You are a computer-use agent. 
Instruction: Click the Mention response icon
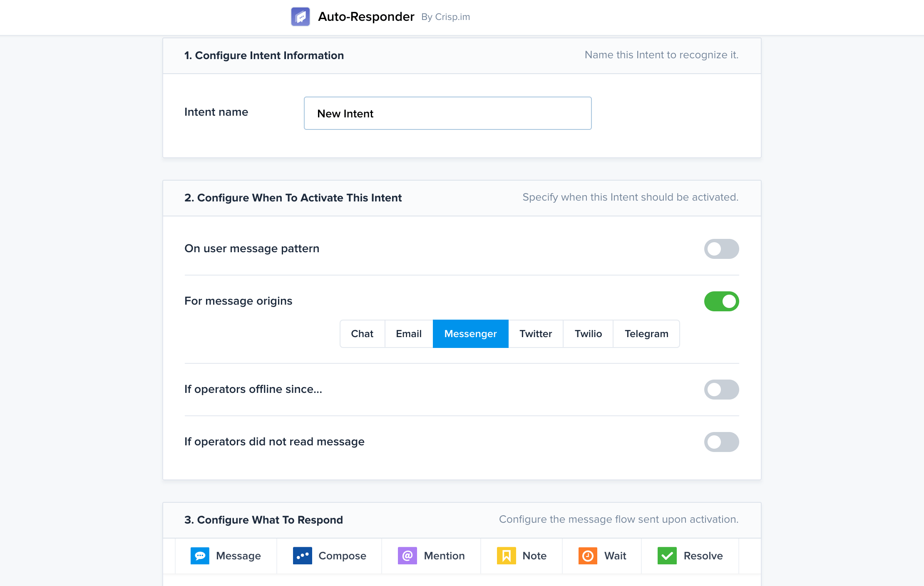click(407, 556)
